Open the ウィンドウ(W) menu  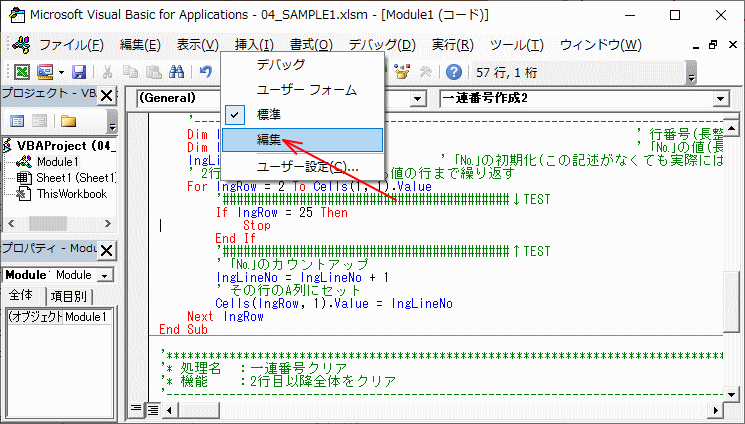601,45
